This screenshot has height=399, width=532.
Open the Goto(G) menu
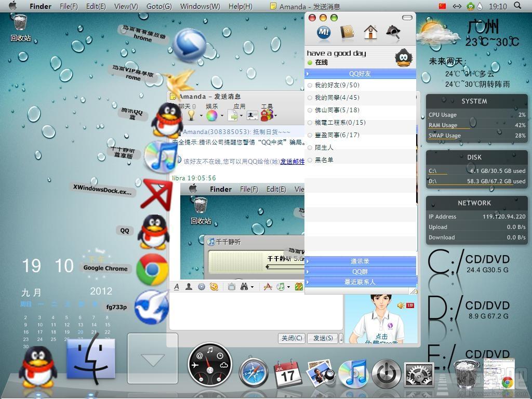(159, 6)
